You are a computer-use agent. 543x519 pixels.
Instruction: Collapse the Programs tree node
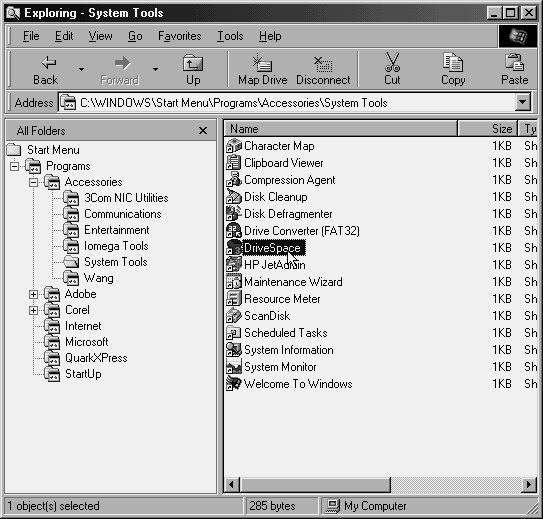(x=15, y=167)
